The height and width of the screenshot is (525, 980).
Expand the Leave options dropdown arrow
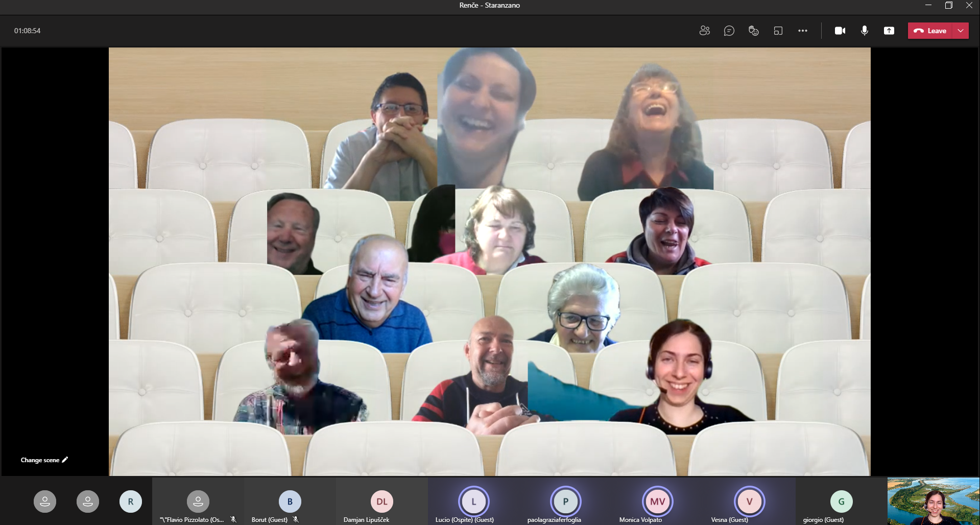click(x=961, y=31)
